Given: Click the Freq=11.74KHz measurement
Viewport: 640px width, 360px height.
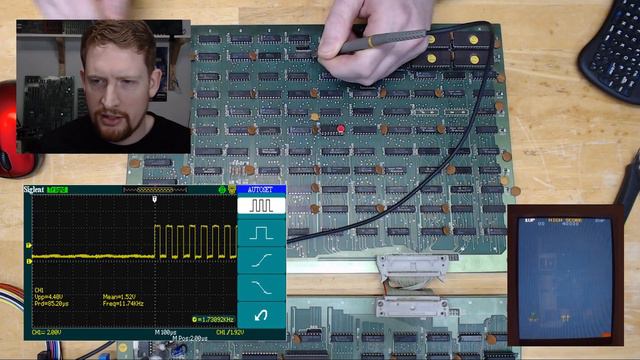Looking at the screenshot, I should (123, 304).
